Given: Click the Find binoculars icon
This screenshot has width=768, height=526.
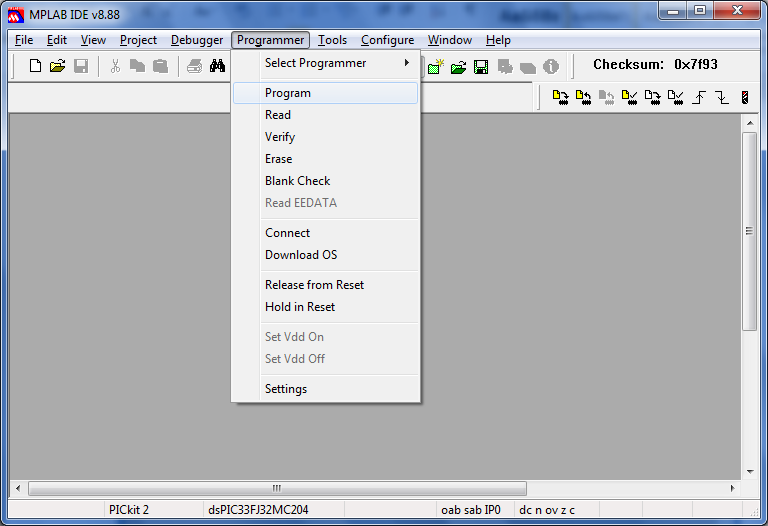Looking at the screenshot, I should (217, 66).
